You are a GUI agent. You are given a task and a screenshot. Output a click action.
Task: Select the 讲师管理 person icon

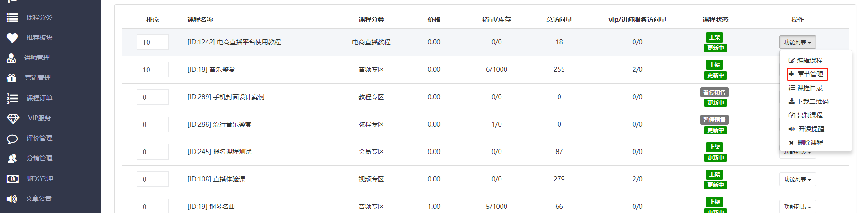point(11,58)
